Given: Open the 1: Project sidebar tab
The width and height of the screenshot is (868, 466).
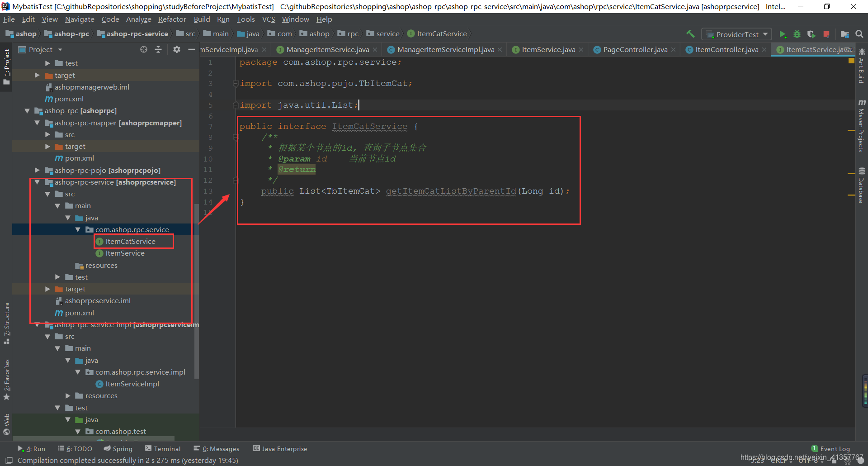Looking at the screenshot, I should tap(6, 67).
